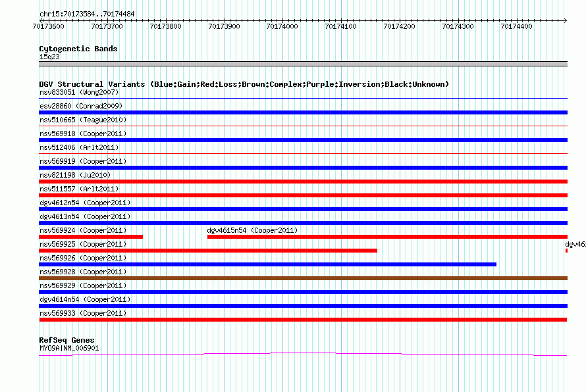
Task: Select the nsv569918 (Cooper2011) label
Action: point(83,134)
